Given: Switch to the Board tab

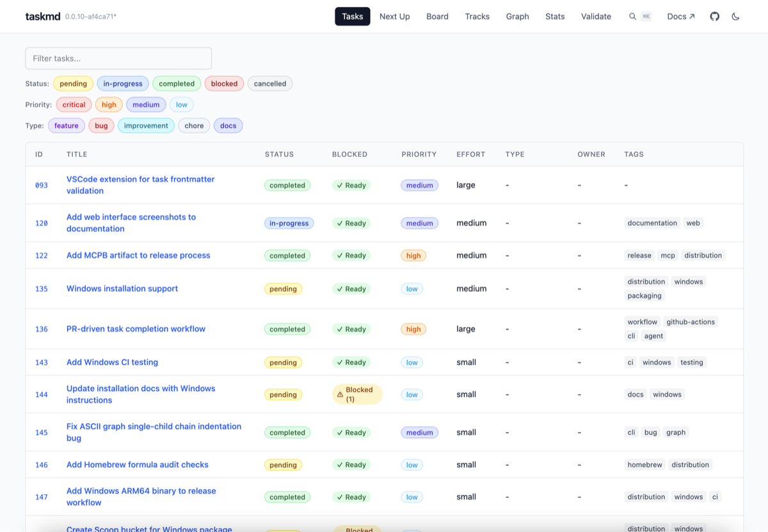Looking at the screenshot, I should click(x=437, y=16).
